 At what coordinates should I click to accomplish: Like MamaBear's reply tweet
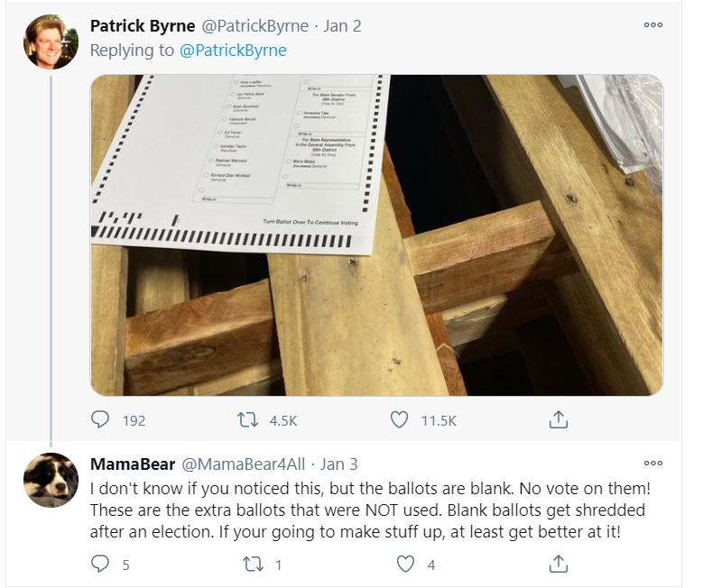tap(406, 565)
